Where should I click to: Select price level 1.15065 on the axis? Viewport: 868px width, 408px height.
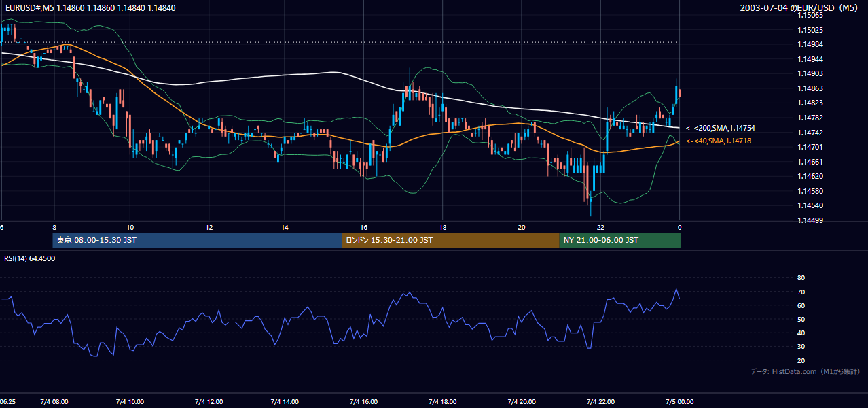(x=810, y=15)
